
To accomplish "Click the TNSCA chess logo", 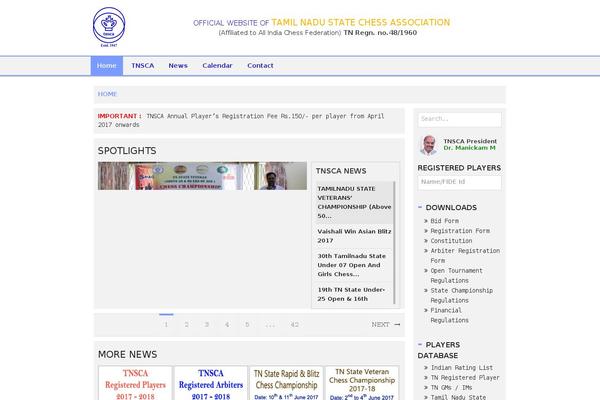I will [109, 27].
